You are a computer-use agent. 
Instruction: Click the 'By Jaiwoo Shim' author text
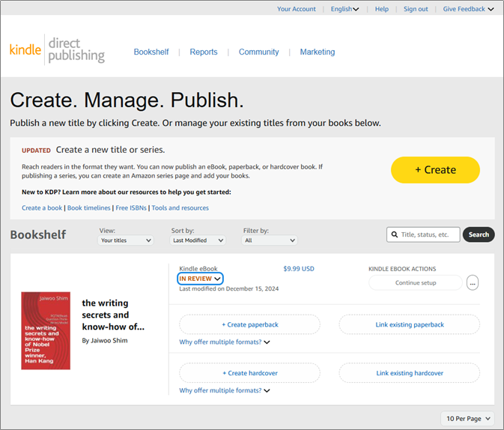click(104, 340)
